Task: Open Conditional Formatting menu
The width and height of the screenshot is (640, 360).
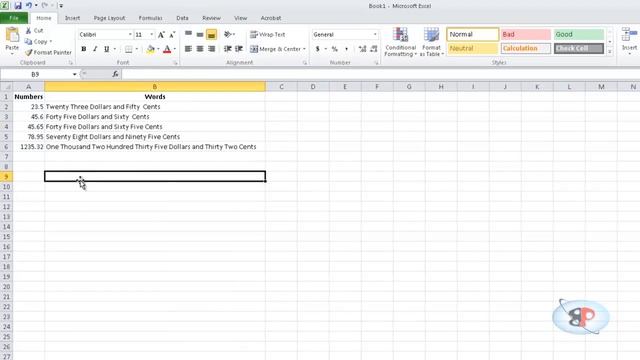Action: 400,42
